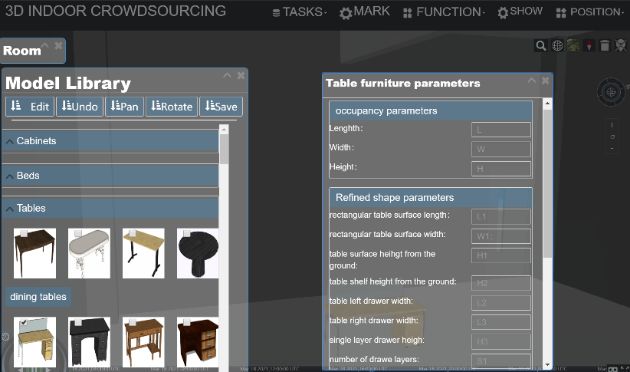Viewport: 630px width, 372px height.
Task: Click the Height input field
Action: (501, 169)
